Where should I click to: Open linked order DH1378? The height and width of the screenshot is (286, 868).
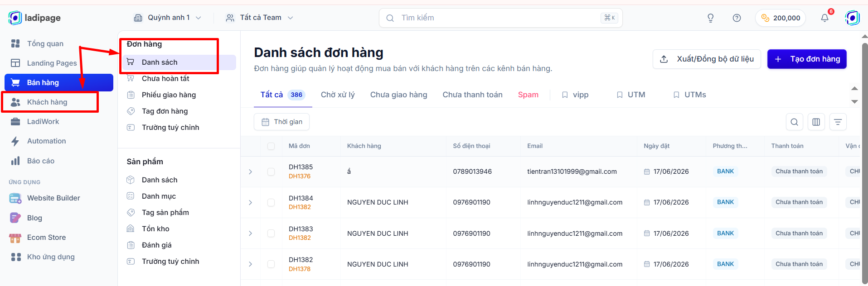300,269
